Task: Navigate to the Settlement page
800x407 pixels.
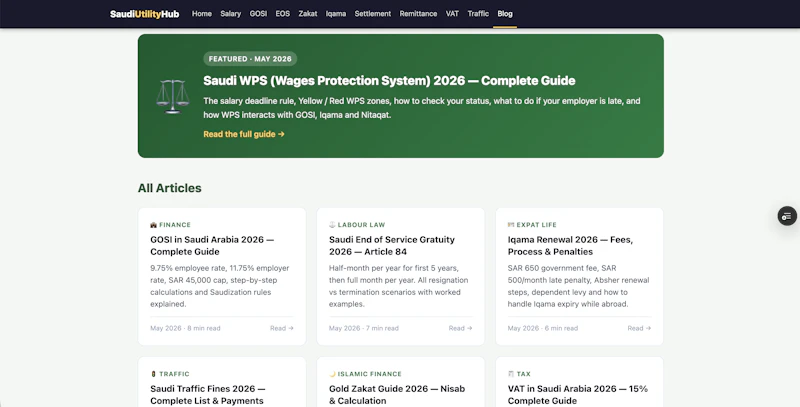Action: [373, 14]
